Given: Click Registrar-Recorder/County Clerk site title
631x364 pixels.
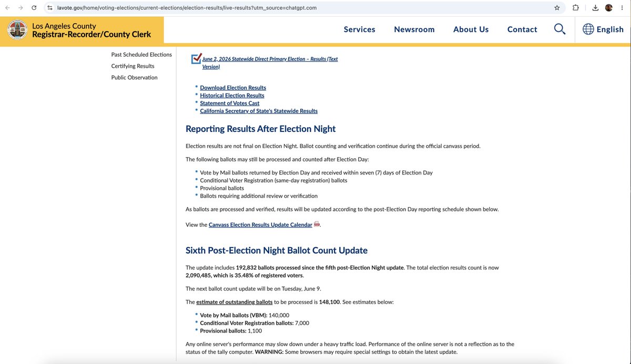Looking at the screenshot, I should coord(91,35).
